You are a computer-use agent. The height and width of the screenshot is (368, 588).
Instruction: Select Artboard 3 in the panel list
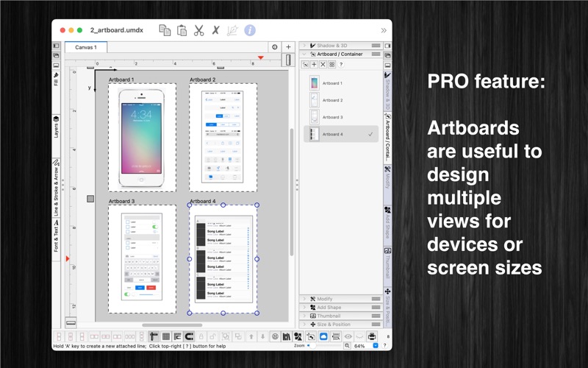click(x=341, y=117)
